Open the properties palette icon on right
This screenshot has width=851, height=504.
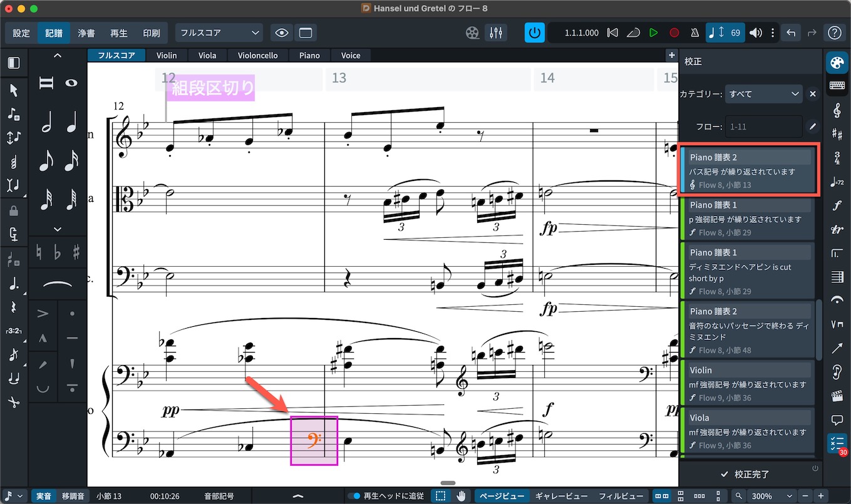point(837,63)
